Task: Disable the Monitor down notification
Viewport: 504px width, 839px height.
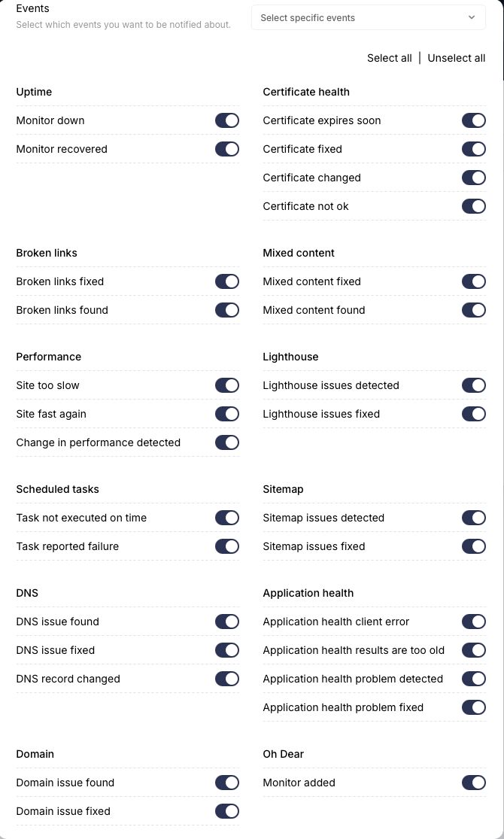Action: [x=227, y=120]
